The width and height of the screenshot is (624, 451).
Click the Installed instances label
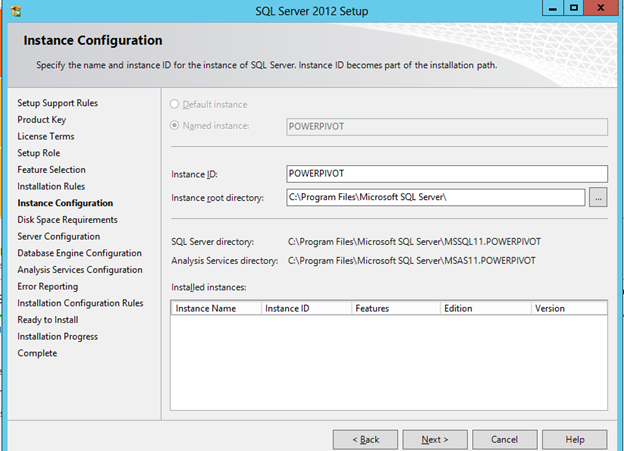(x=209, y=287)
